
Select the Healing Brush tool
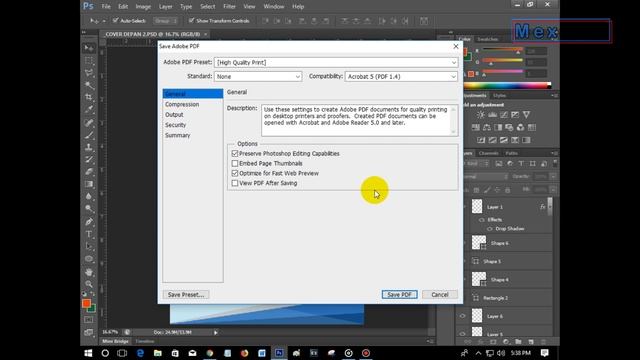89,123
